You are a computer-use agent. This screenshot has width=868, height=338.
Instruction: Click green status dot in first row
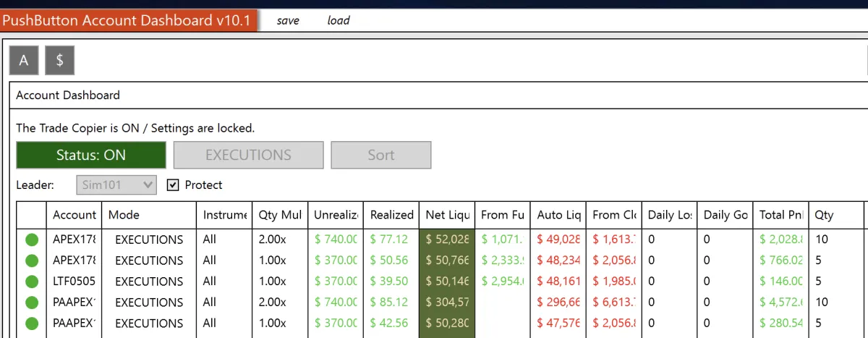tap(32, 240)
